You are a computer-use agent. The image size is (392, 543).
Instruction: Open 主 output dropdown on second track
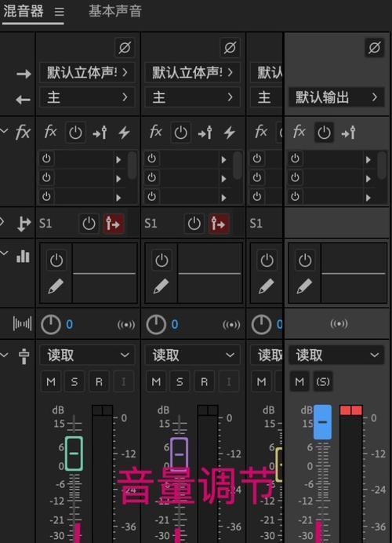192,97
